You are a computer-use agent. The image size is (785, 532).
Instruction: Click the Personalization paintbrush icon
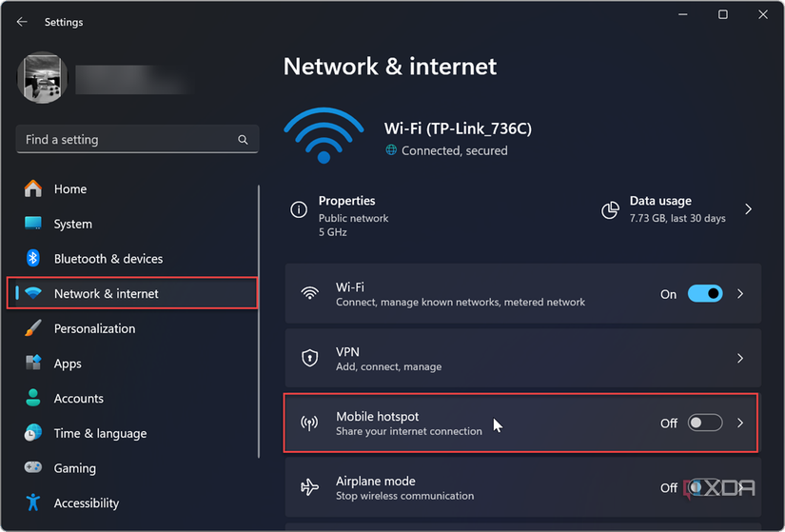tap(33, 328)
